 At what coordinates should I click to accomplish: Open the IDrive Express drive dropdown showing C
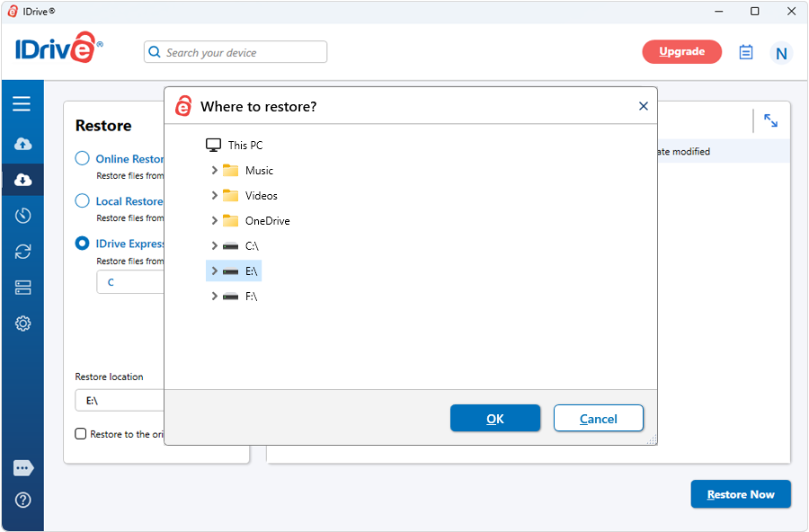pyautogui.click(x=130, y=282)
